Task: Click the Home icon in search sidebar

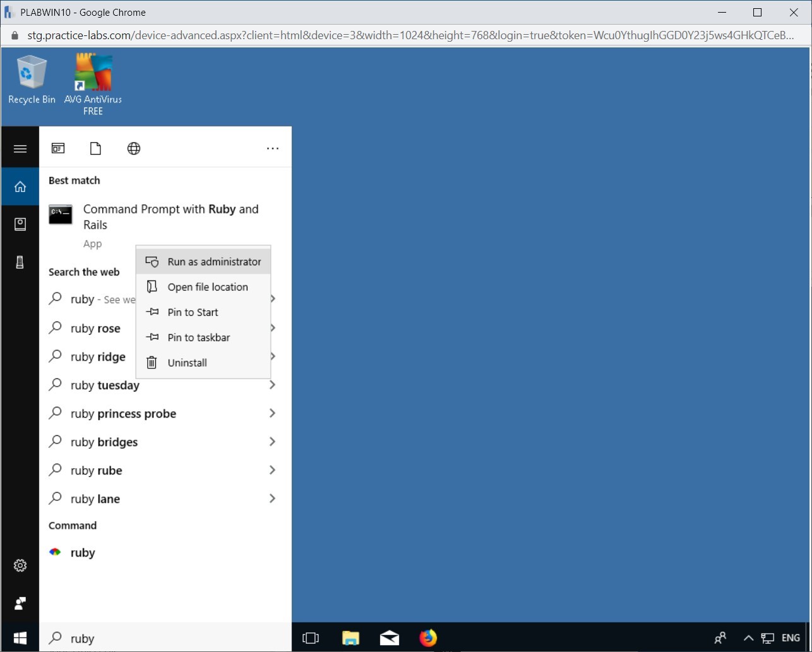Action: (x=20, y=186)
